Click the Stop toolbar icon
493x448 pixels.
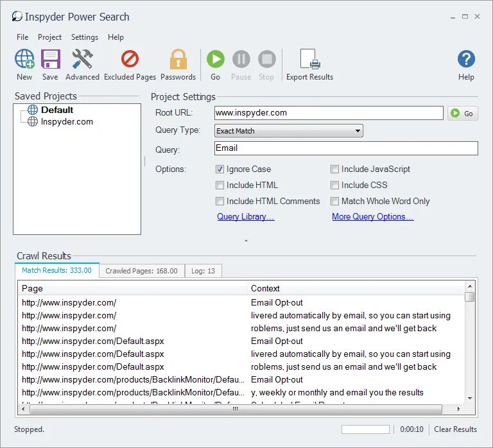tap(266, 59)
